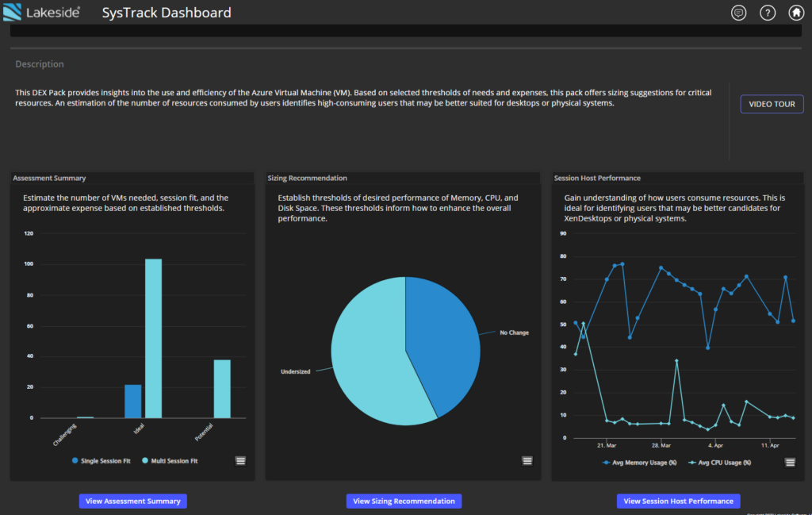This screenshot has height=515, width=812.
Task: Toggle Multi Session Fit legend series
Action: [x=170, y=460]
